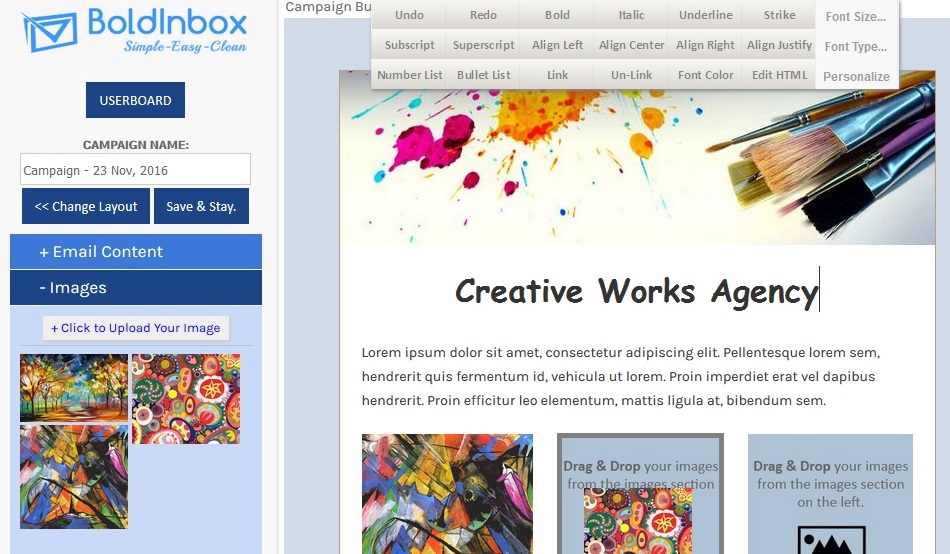
Task: Click the Campaign Name text field
Action: 135,170
